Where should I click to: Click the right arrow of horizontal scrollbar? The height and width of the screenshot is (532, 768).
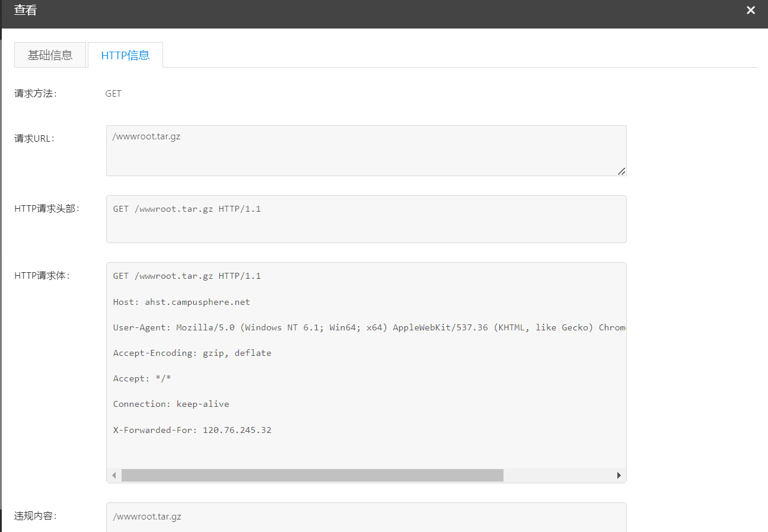pyautogui.click(x=619, y=476)
